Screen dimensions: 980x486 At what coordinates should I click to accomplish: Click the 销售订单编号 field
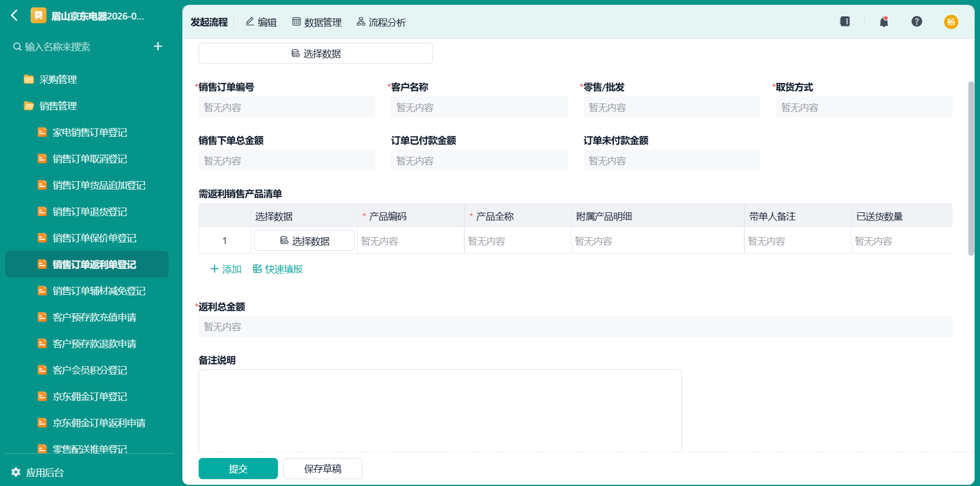(x=287, y=107)
